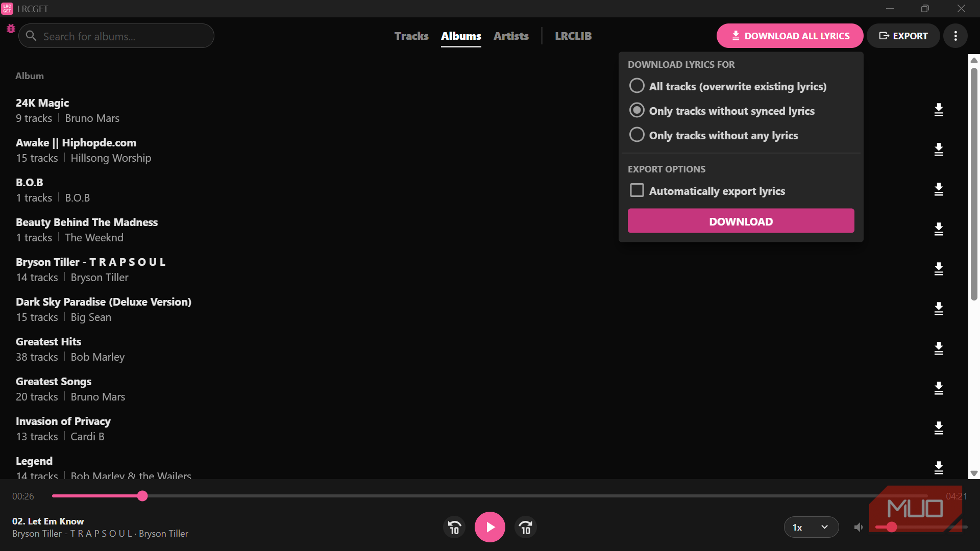This screenshot has width=980, height=551.
Task: Click the bug report icon
Action: (x=11, y=29)
